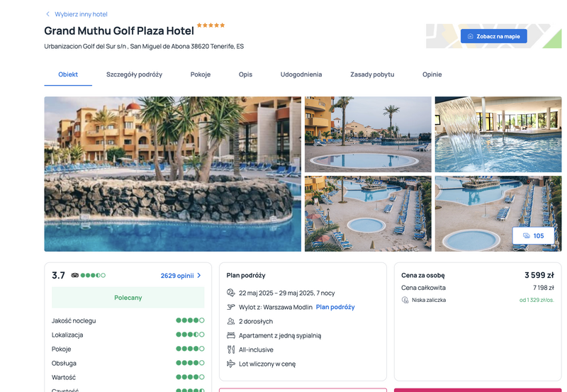
Task: Click the calendar icon next to travel dates
Action: point(231,293)
